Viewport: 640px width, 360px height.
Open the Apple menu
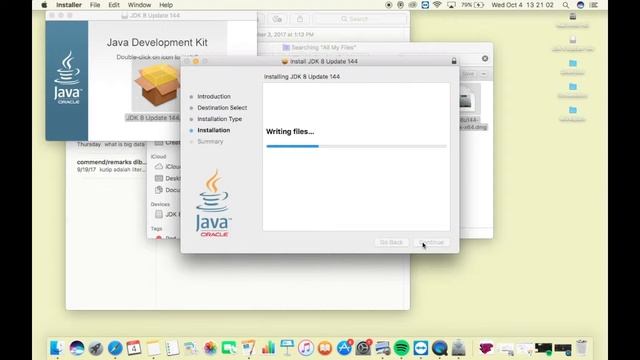[x=44, y=5]
